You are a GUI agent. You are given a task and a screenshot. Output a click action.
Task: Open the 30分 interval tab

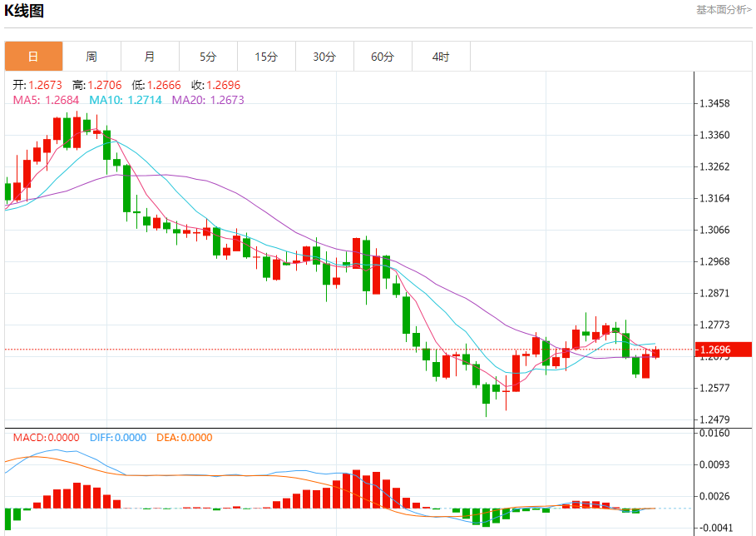click(324, 57)
